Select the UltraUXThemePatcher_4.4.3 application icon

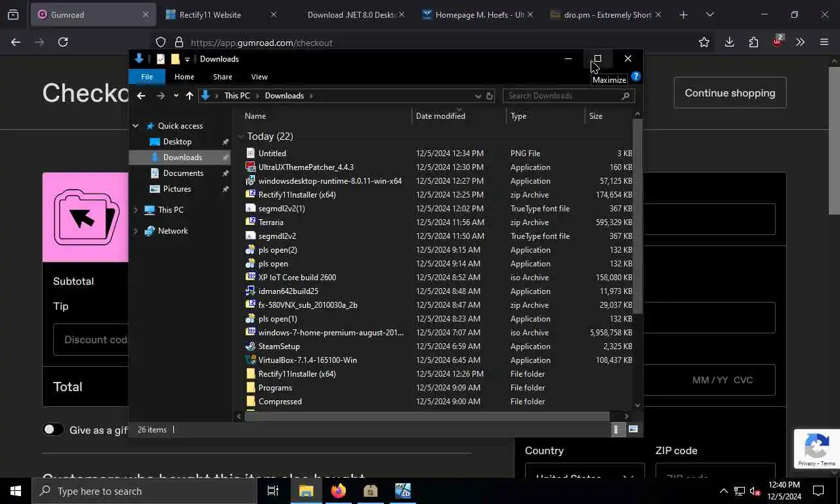(250, 167)
